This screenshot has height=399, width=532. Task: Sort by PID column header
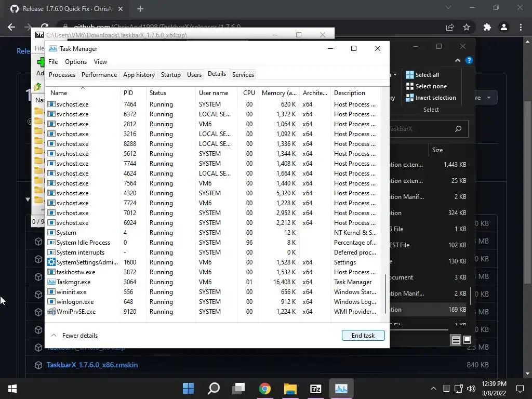pyautogui.click(x=132, y=92)
